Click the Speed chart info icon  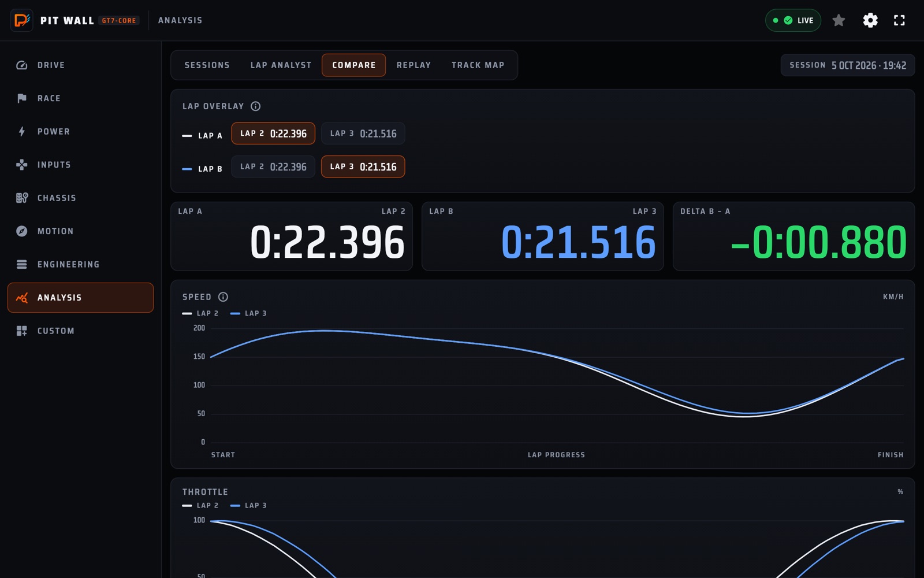223,297
